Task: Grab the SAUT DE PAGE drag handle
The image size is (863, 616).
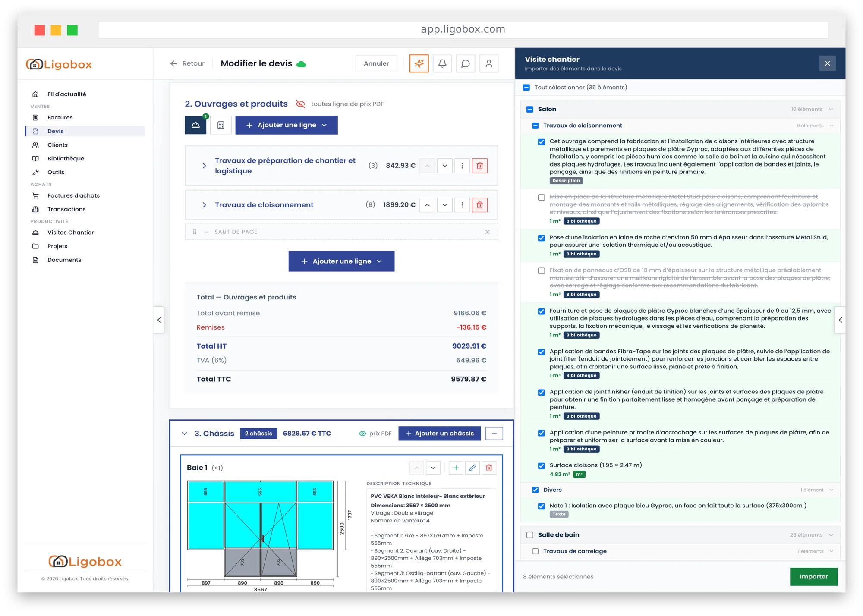Action: [195, 232]
